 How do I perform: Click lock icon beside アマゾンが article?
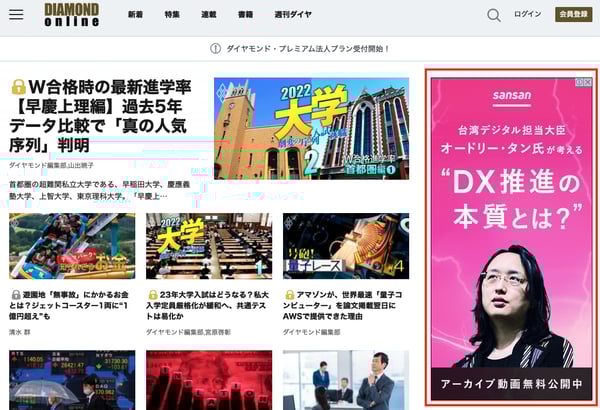click(x=290, y=295)
